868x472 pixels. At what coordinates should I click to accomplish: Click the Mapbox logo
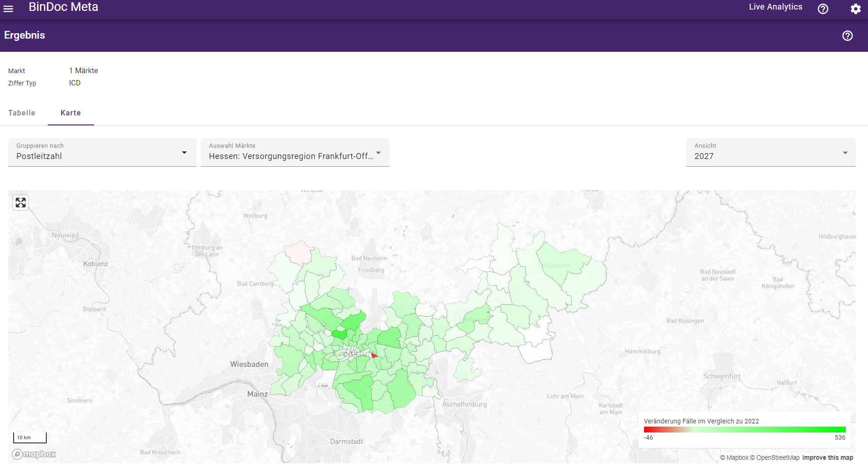(x=34, y=454)
